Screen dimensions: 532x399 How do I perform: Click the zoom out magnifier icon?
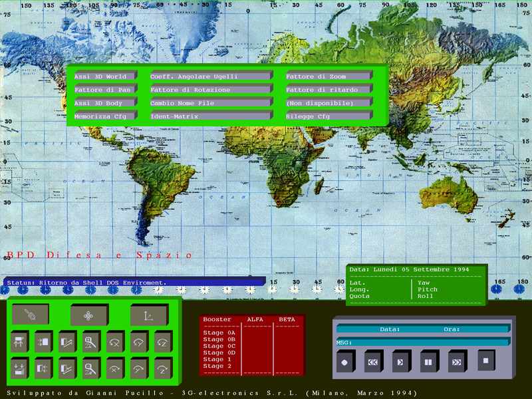tap(90, 369)
